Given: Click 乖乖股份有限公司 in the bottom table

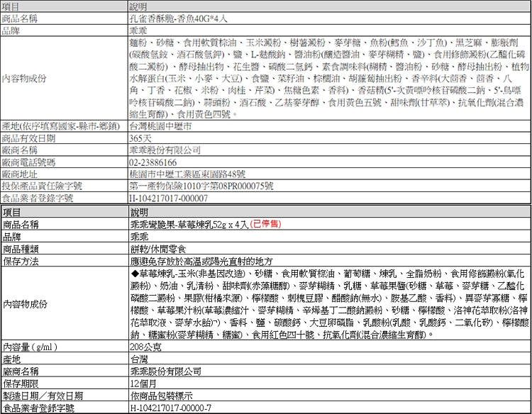Looking at the screenshot, I should tap(166, 371).
